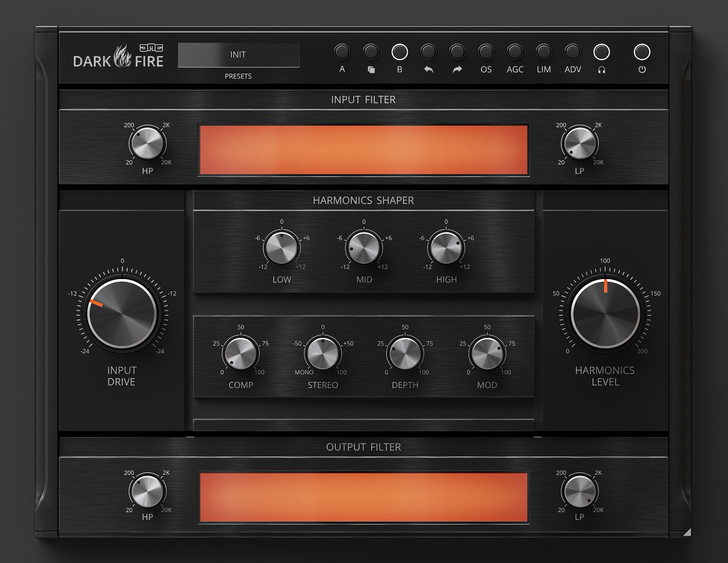Click the OUTPUT FILTER header
Screen dimensions: 728x563
(x=363, y=447)
